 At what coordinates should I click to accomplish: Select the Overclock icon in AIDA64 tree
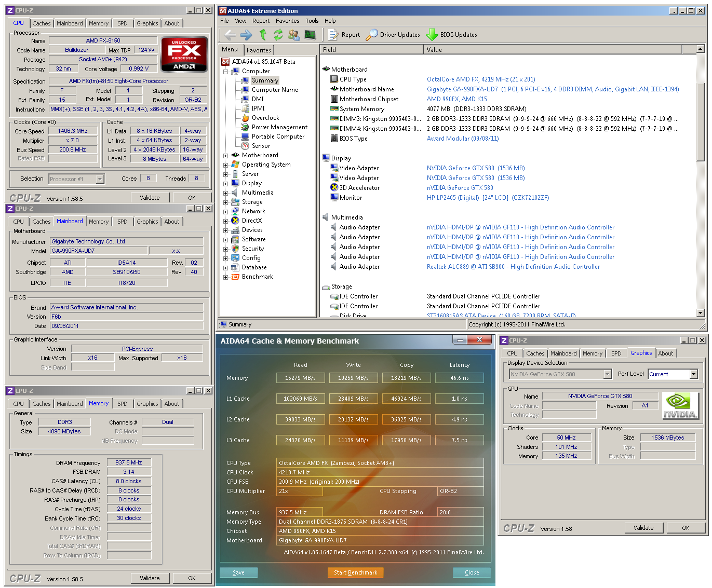tap(245, 118)
